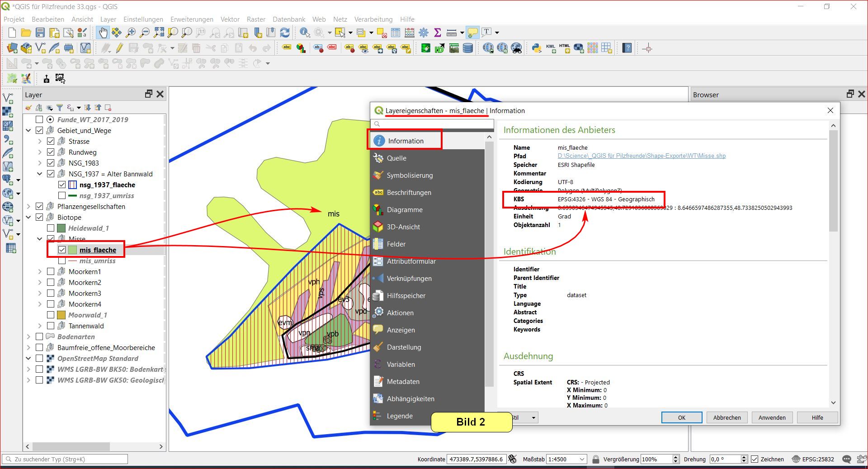Open the Maßstab scale dropdown

[581, 459]
